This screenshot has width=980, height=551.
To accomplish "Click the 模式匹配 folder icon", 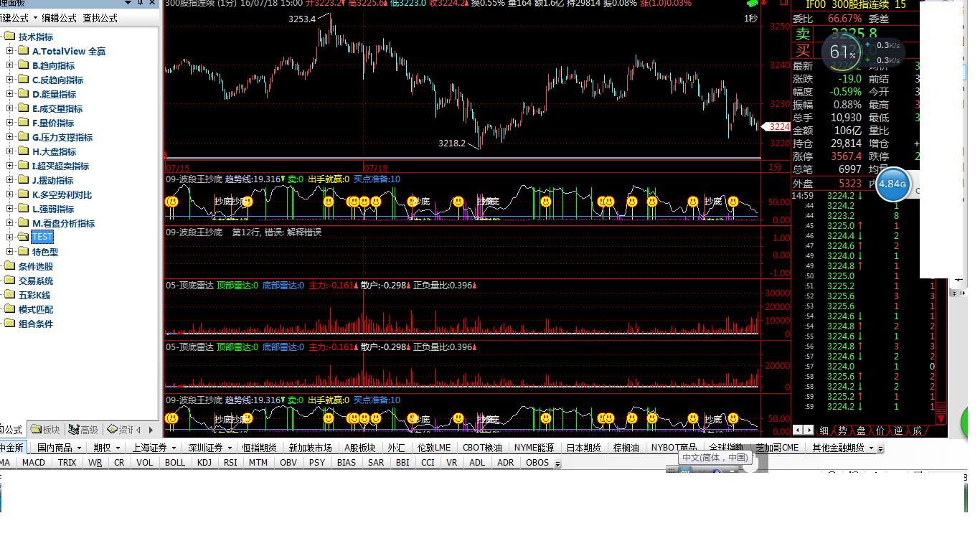I will [x=9, y=309].
